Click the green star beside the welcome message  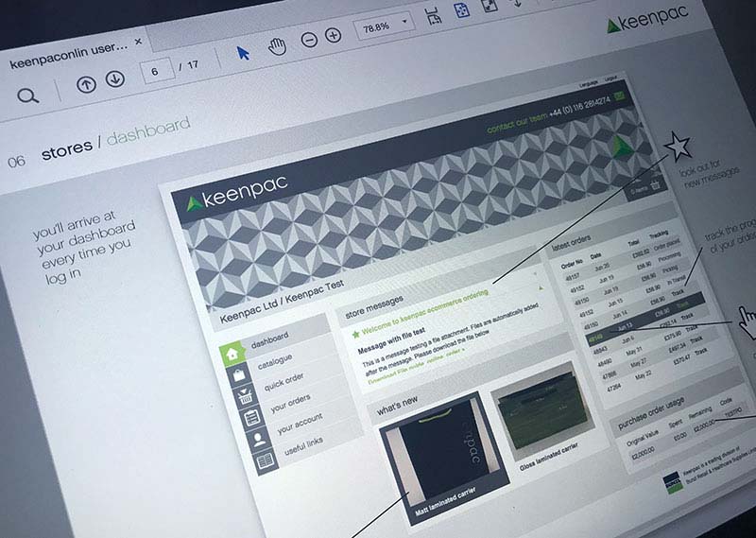[356, 334]
